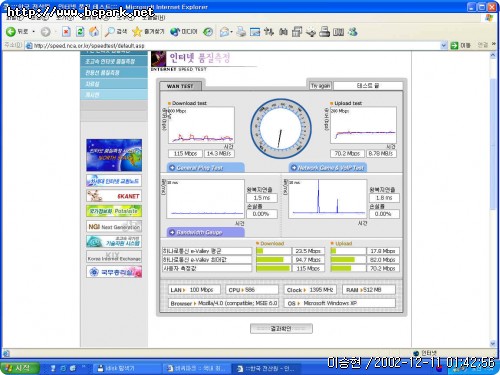Click the Try again button
Viewport: 500px width, 375px height.
(x=320, y=86)
